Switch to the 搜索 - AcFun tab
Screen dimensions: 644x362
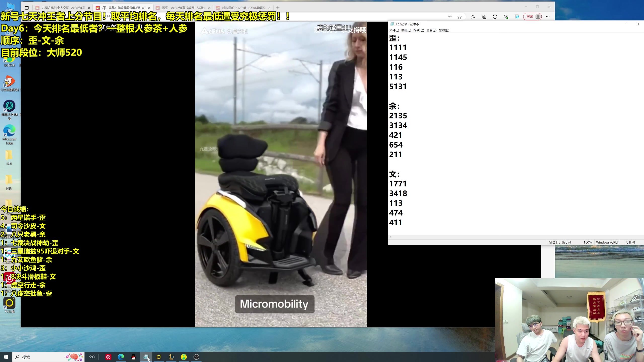click(183, 8)
